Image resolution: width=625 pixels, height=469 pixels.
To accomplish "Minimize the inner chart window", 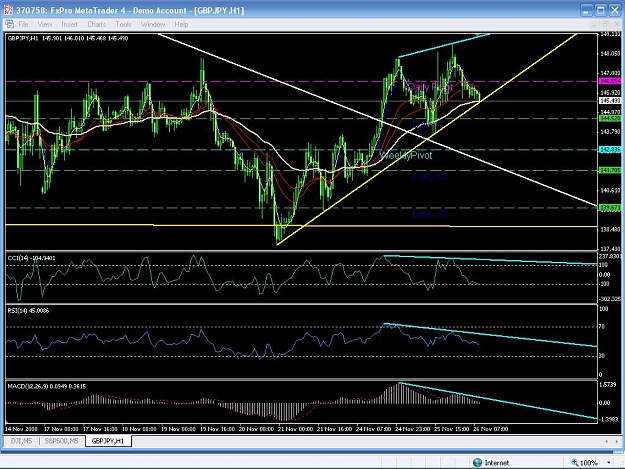I will point(594,25).
